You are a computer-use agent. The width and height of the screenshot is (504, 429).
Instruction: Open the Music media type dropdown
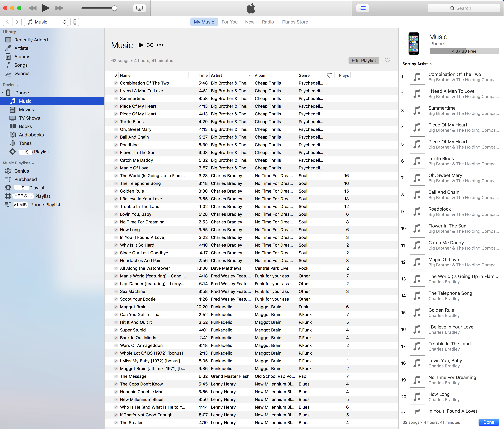46,22
